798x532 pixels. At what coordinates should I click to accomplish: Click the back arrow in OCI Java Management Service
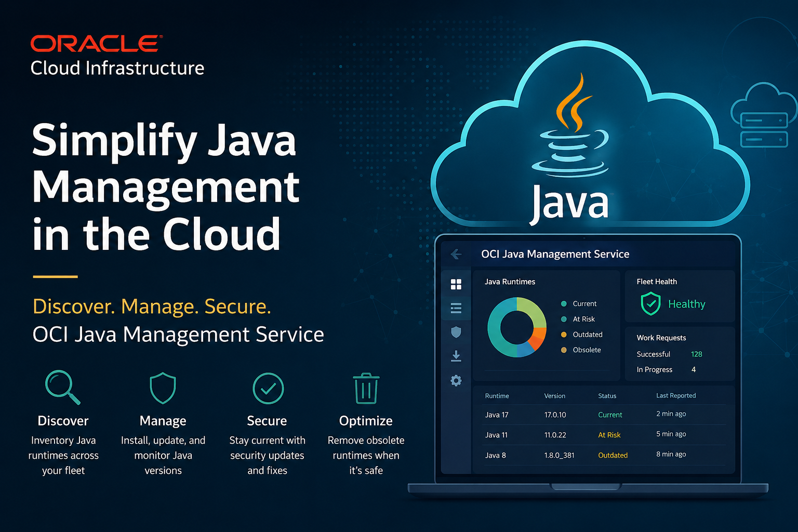[456, 254]
